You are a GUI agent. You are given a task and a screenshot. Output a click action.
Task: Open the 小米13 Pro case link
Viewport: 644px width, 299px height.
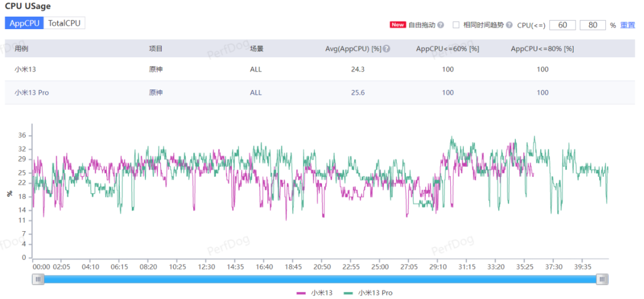click(32, 93)
